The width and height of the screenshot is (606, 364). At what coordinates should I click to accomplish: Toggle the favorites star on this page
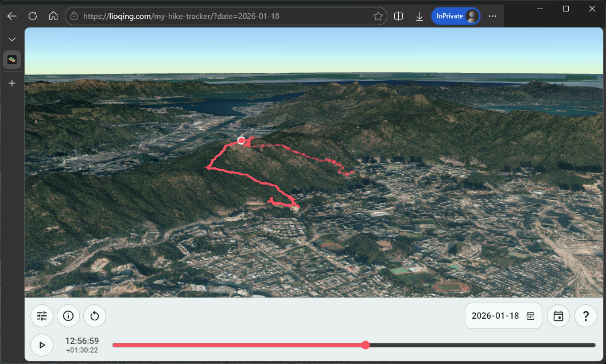pos(378,16)
